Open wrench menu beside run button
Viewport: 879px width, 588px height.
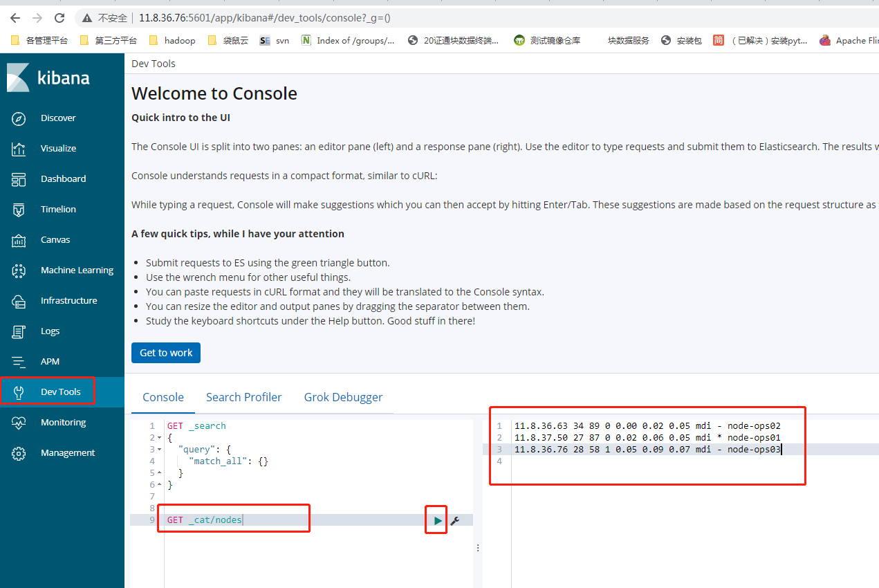coord(454,520)
